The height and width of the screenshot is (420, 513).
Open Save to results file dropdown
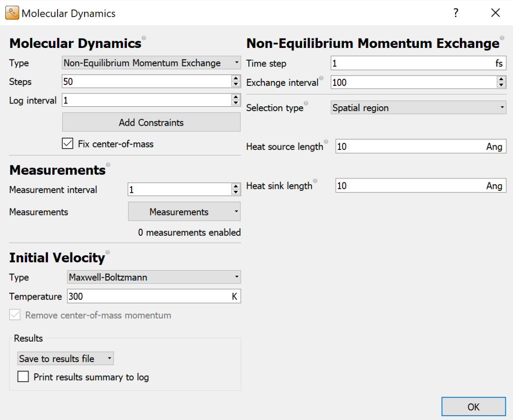click(x=65, y=359)
